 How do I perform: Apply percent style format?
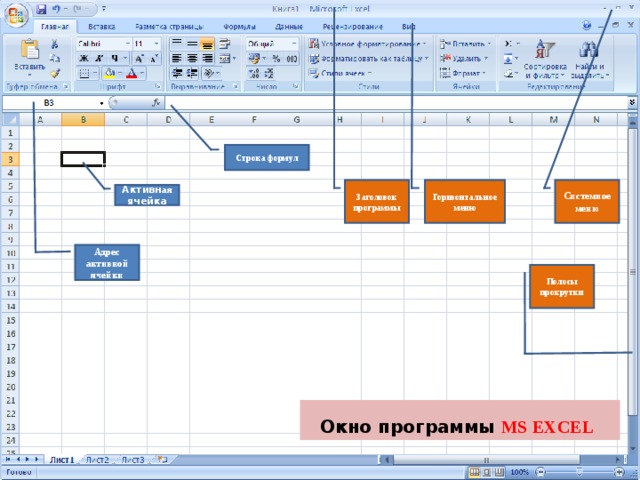pos(276,59)
